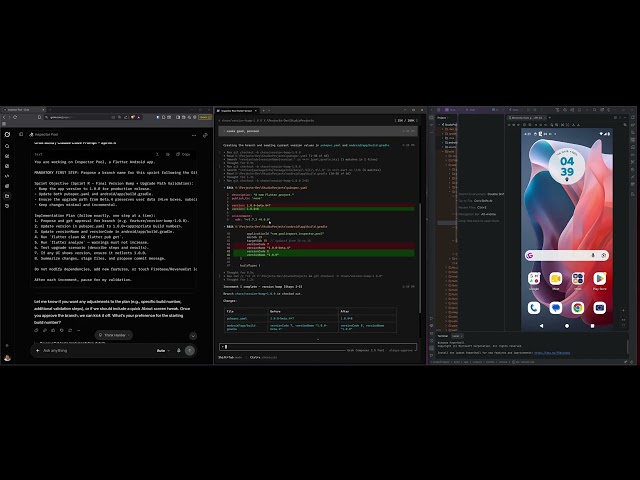Click the user avatar in Grok sidebar

(x=7, y=358)
